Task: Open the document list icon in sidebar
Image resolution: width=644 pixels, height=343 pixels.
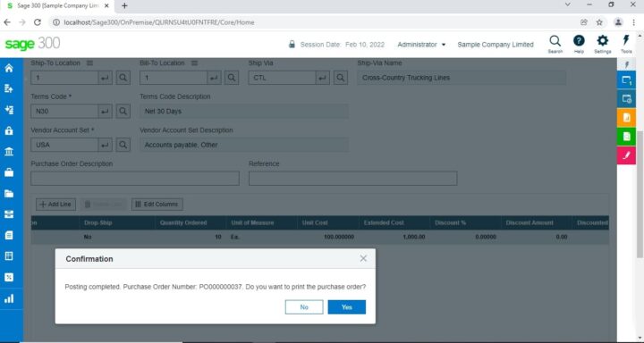Action: click(9, 236)
